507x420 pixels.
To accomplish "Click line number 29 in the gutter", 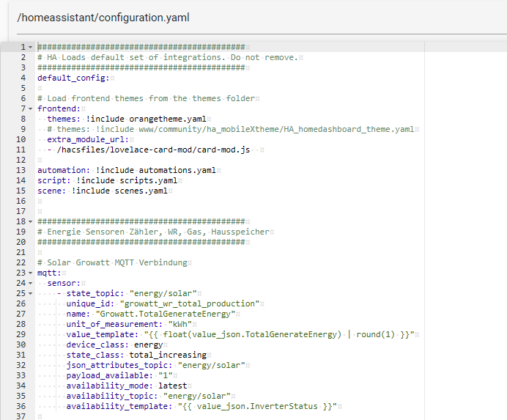I will coord(21,334).
